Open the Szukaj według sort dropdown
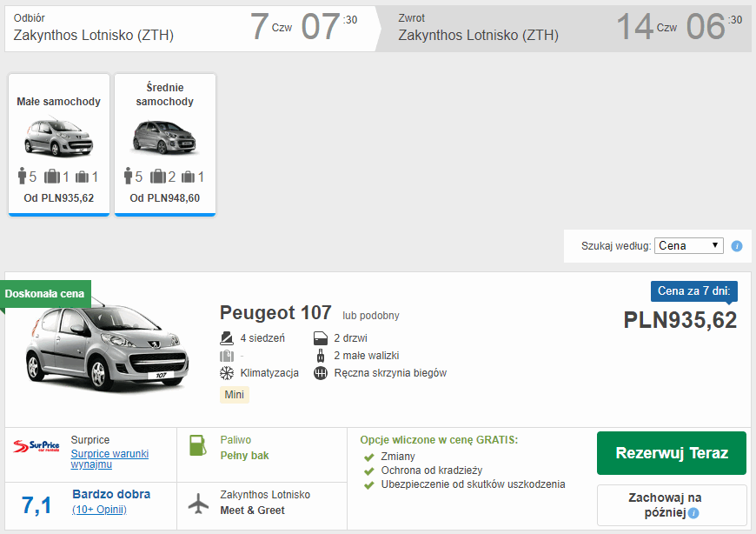756x534 pixels. coord(688,246)
